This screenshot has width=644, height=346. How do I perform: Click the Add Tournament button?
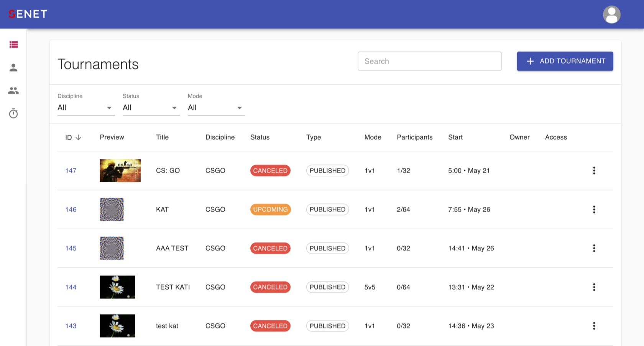(x=565, y=61)
